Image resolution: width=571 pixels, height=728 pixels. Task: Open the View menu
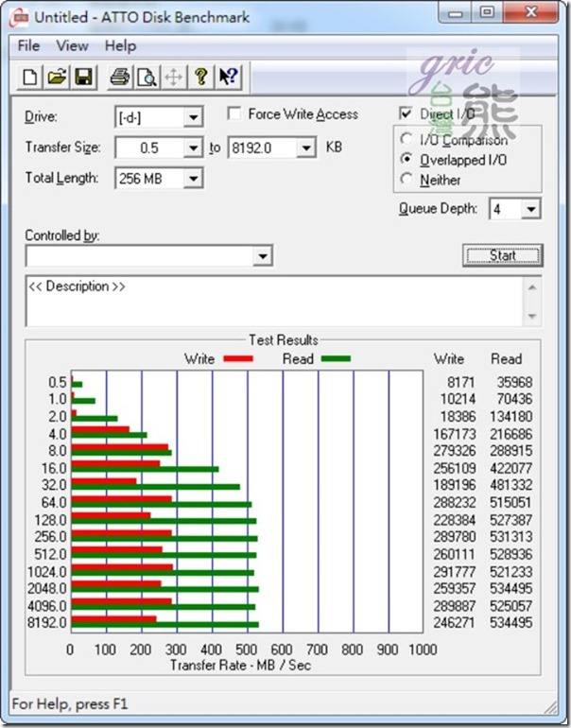pyautogui.click(x=72, y=46)
